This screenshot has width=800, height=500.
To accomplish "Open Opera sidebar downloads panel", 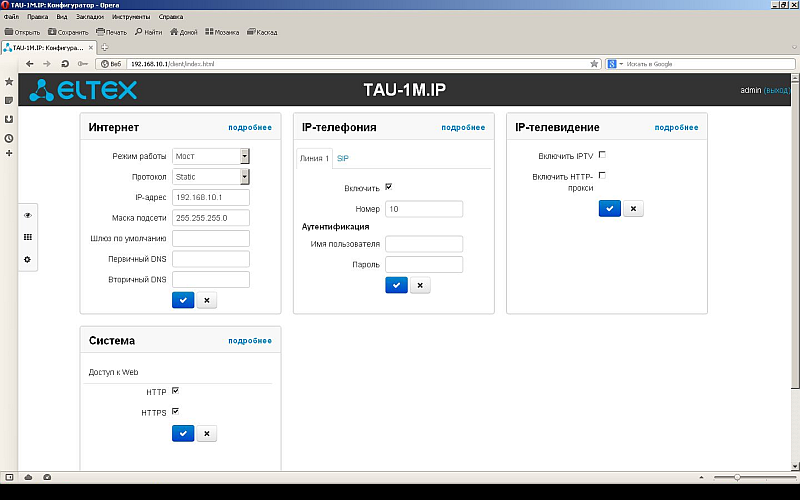I will click(9, 119).
